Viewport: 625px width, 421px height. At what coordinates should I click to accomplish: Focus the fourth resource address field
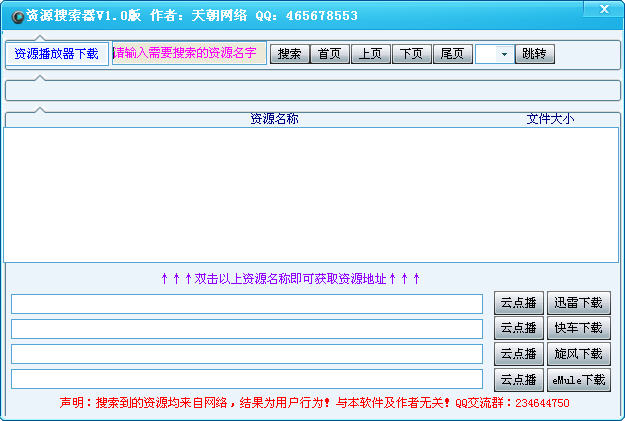(x=247, y=379)
